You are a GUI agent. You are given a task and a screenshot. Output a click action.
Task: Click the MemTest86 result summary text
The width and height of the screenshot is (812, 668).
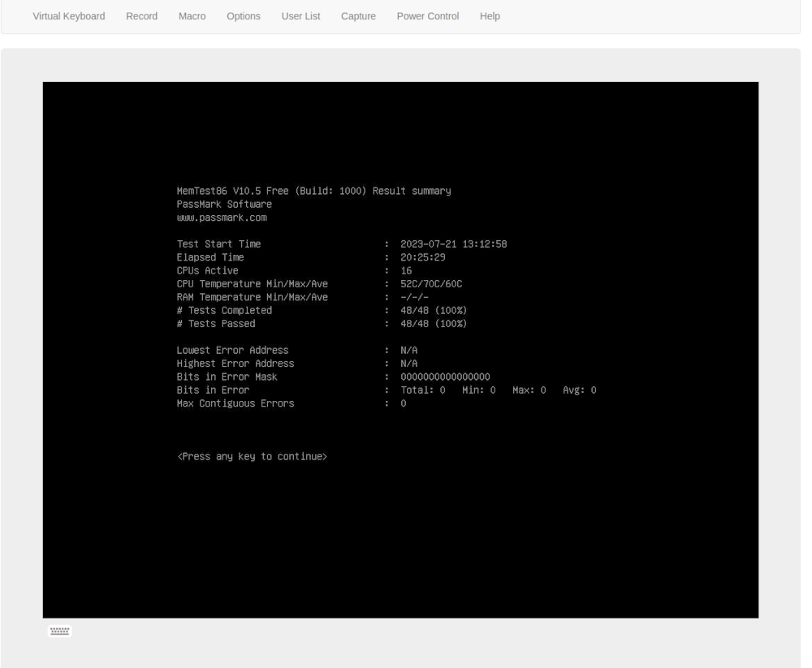pos(314,191)
